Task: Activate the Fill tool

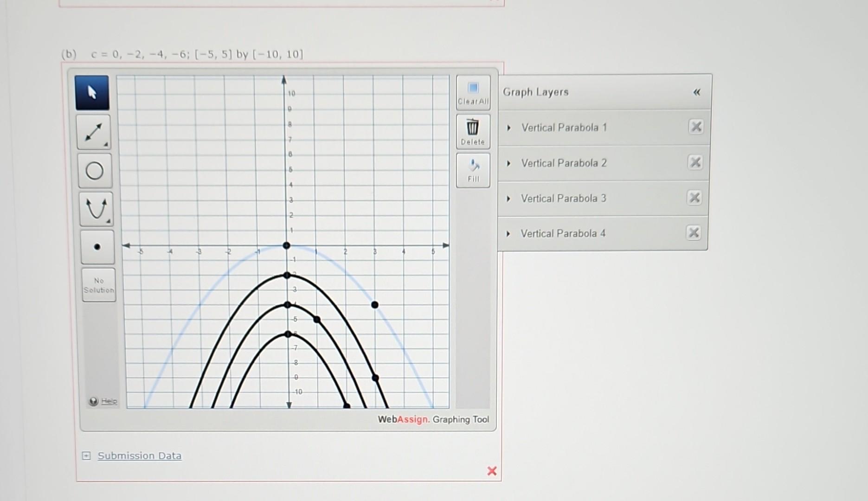Action: pos(473,169)
